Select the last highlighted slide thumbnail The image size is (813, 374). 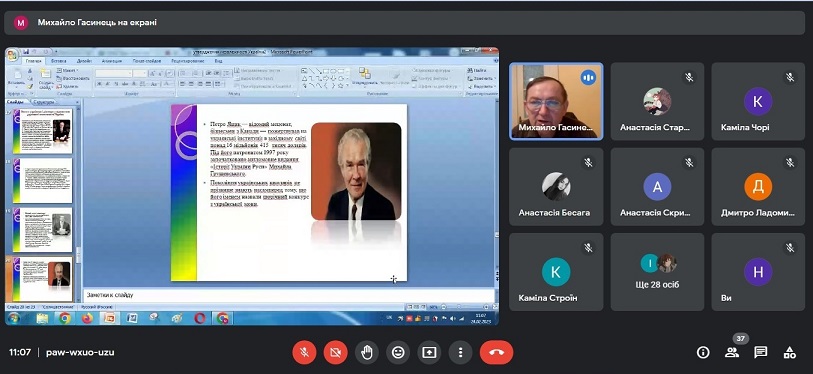pyautogui.click(x=43, y=279)
